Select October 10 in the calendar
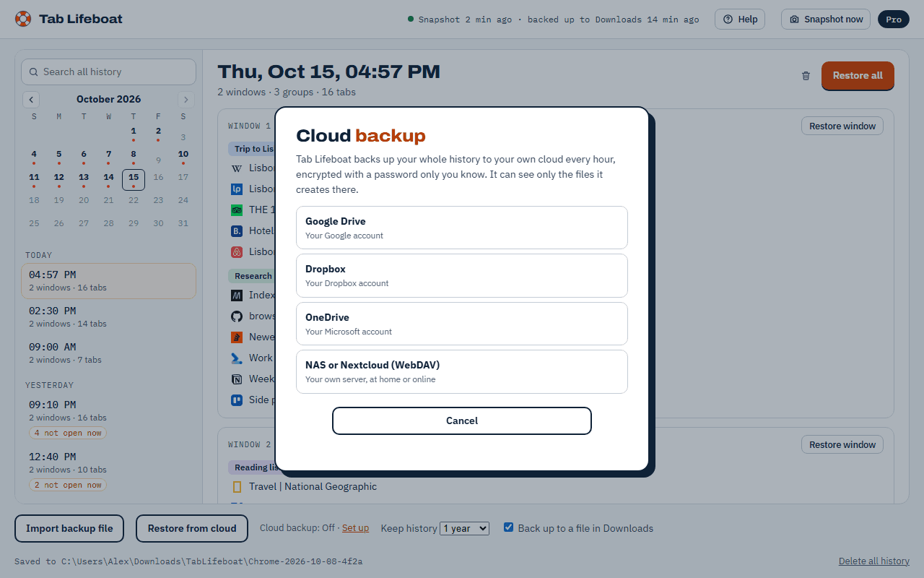 183,155
